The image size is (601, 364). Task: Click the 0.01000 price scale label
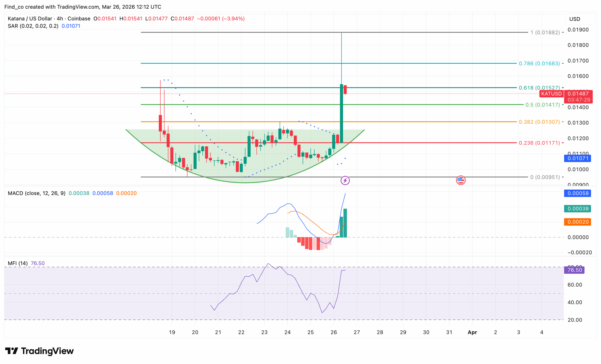(x=578, y=169)
